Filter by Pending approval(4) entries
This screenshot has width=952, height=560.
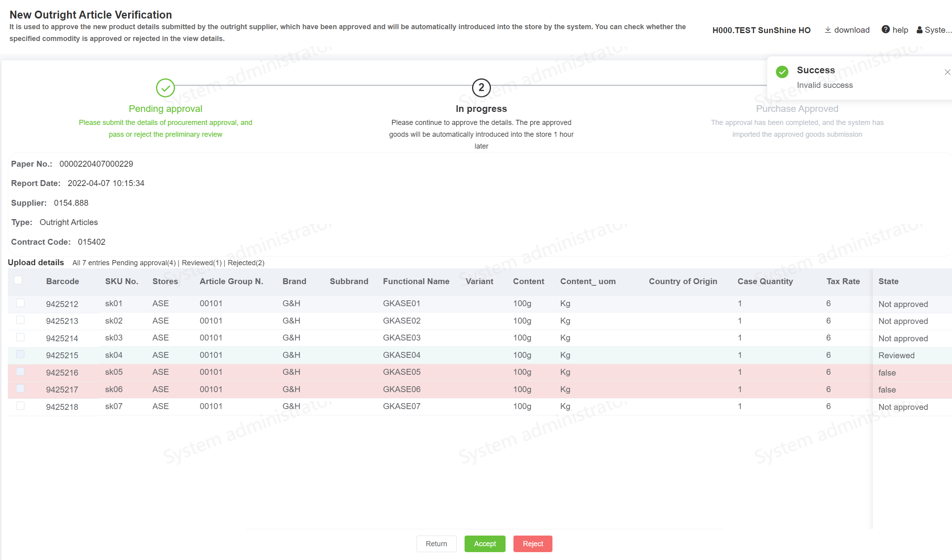(143, 263)
